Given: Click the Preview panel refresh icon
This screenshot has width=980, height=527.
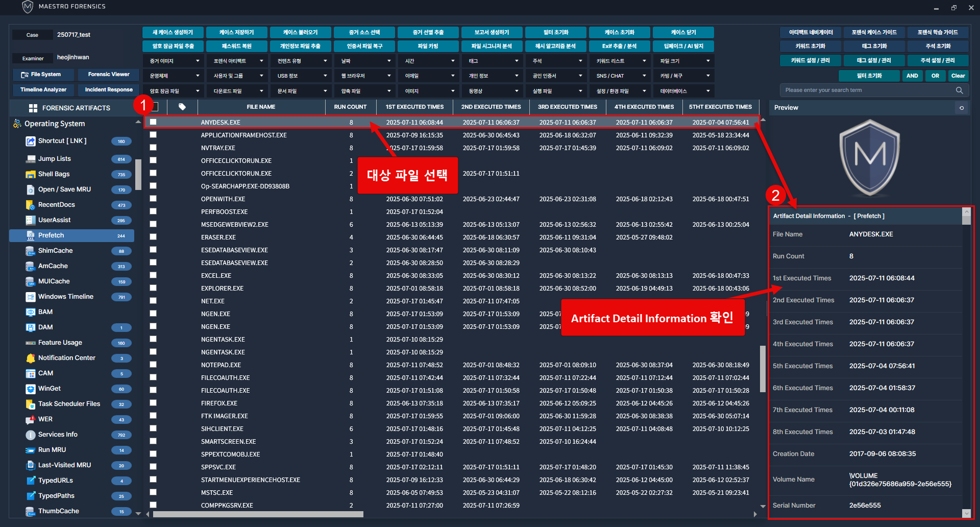Looking at the screenshot, I should (962, 108).
